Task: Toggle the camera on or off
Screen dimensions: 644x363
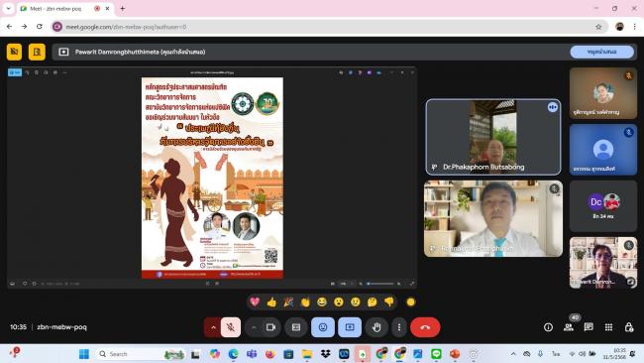Action: coord(271,327)
